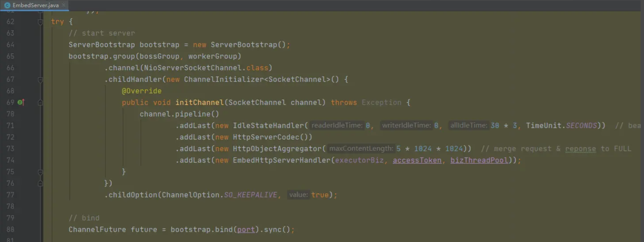
Task: Click the underlined accessToken argument
Action: (417, 160)
